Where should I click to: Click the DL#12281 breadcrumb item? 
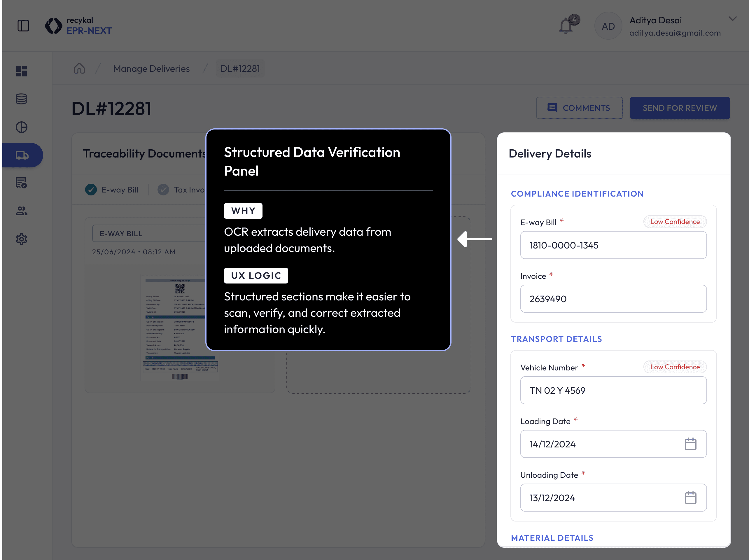pos(240,69)
